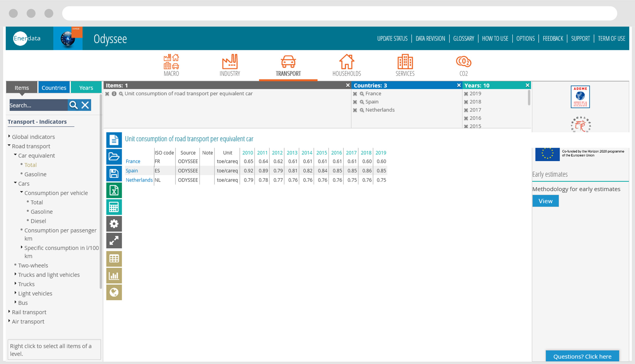Image resolution: width=635 pixels, height=364 pixels.
Task: Remove Spain from selected countries
Action: pos(355,102)
